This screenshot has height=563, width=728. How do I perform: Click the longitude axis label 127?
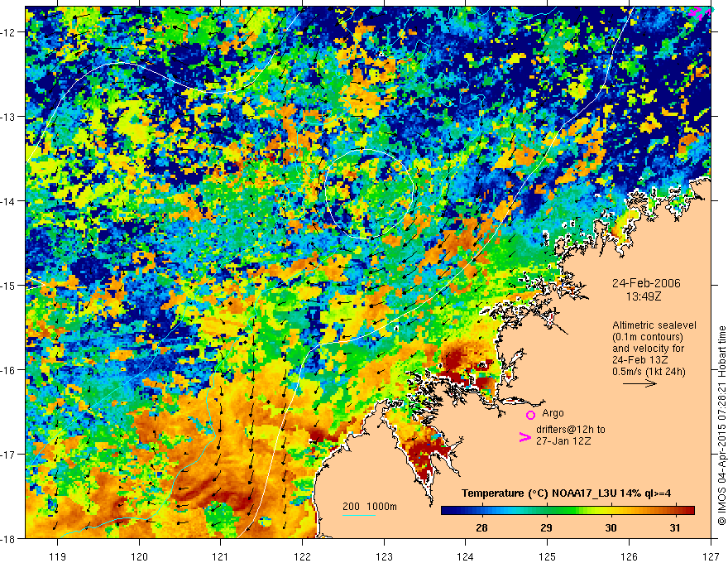coord(711,556)
